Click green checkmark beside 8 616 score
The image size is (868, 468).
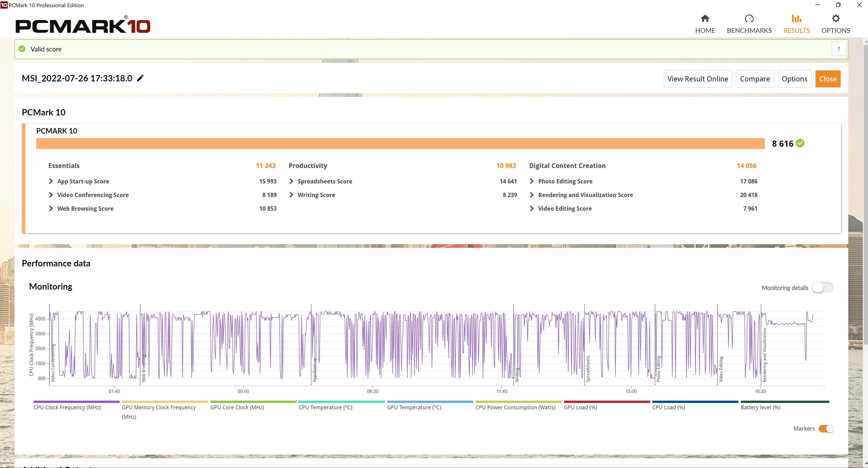point(800,144)
